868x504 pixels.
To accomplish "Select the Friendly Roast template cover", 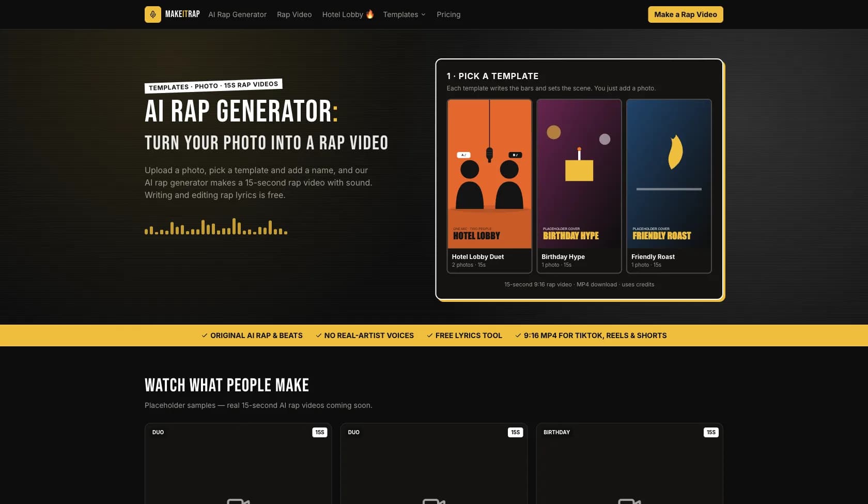I will point(669,174).
